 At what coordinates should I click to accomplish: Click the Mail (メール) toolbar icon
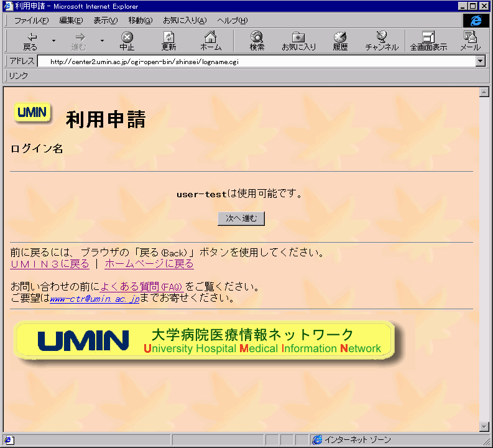(470, 37)
